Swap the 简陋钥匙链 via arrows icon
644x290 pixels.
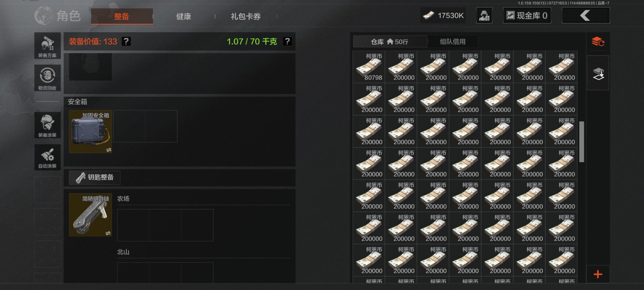pyautogui.click(x=108, y=233)
